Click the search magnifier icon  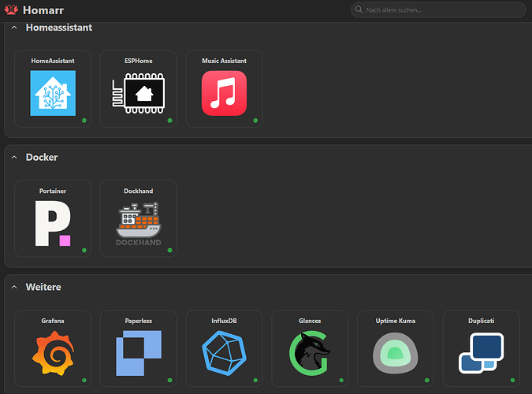[x=359, y=9]
